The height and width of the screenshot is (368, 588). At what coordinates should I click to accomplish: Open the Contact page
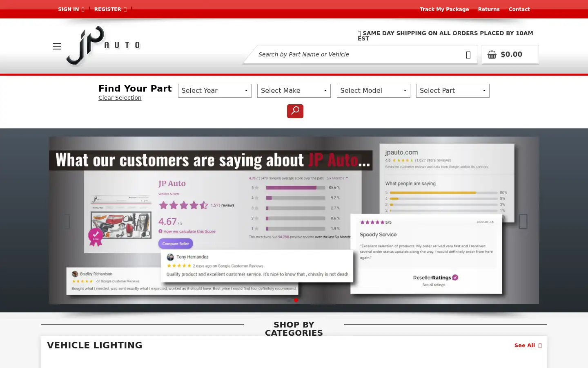(519, 9)
